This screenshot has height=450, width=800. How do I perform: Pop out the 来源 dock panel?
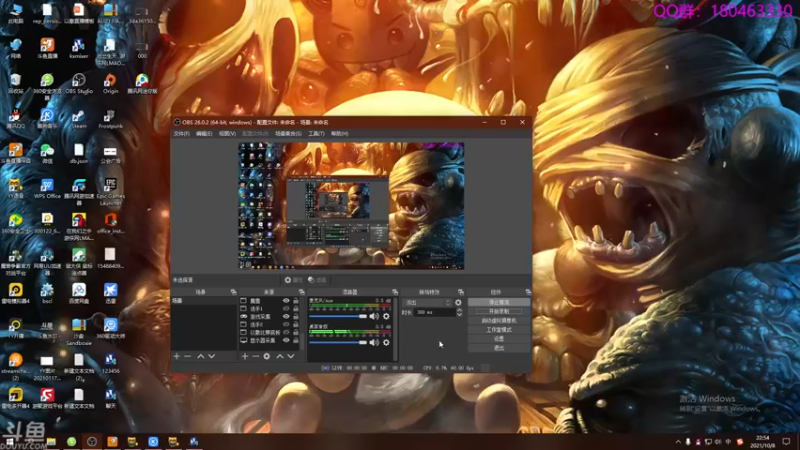[302, 292]
